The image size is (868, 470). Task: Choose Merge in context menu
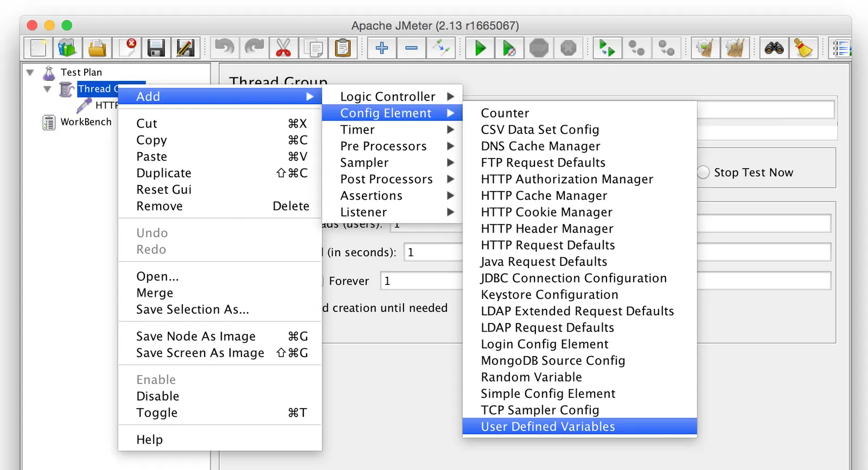[220, 293]
